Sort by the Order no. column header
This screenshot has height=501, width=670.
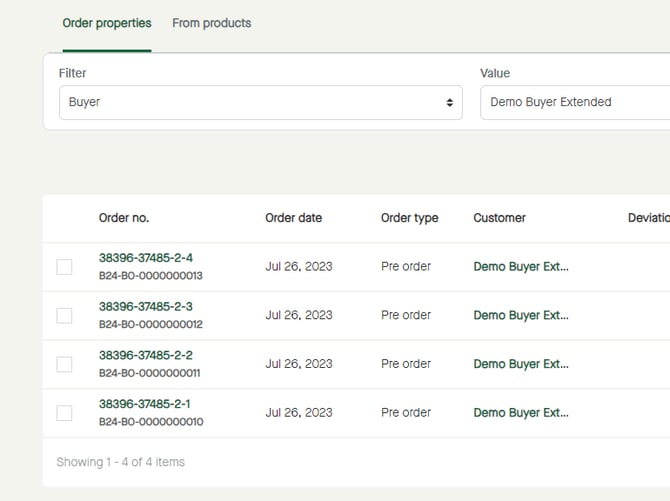tap(124, 218)
